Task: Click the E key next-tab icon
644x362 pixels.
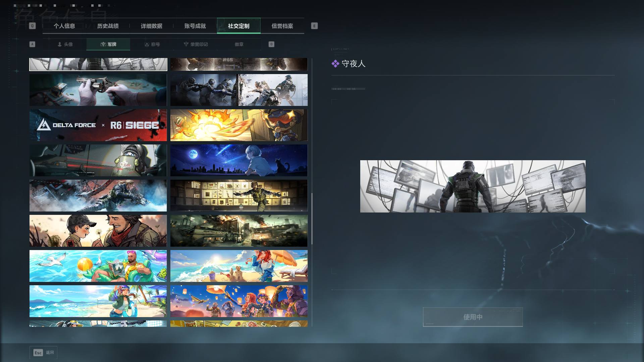Action: (x=314, y=26)
